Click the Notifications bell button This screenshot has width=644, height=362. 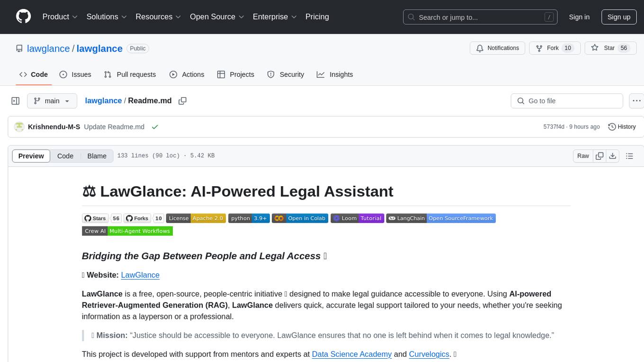point(498,48)
